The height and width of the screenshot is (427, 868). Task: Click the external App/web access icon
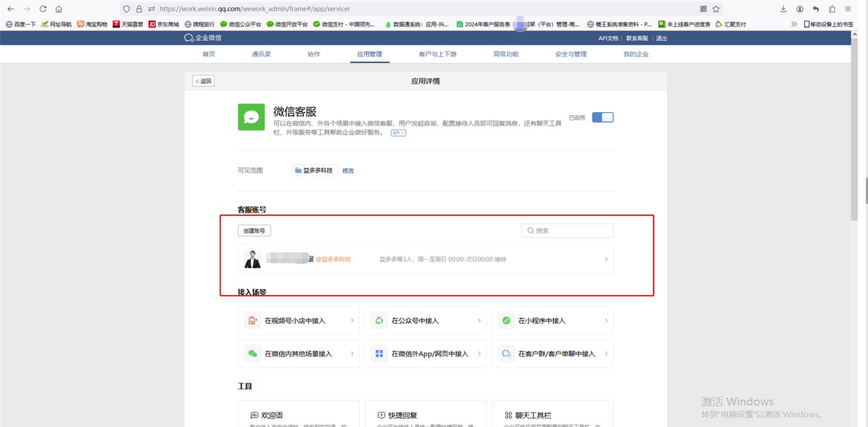click(x=379, y=354)
